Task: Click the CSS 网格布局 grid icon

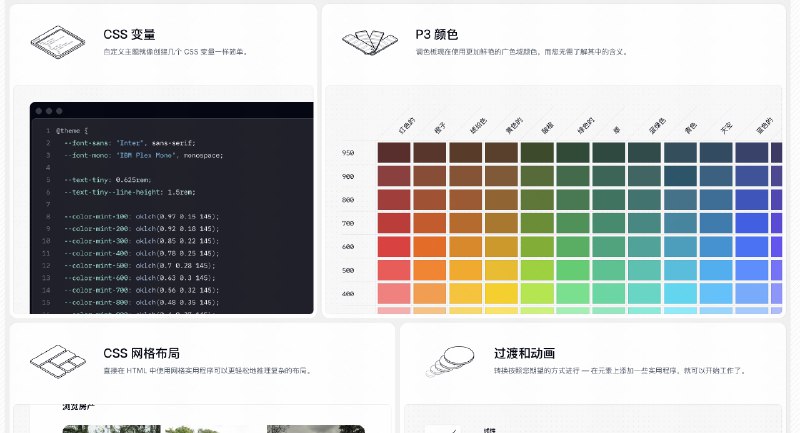Action: [56, 360]
